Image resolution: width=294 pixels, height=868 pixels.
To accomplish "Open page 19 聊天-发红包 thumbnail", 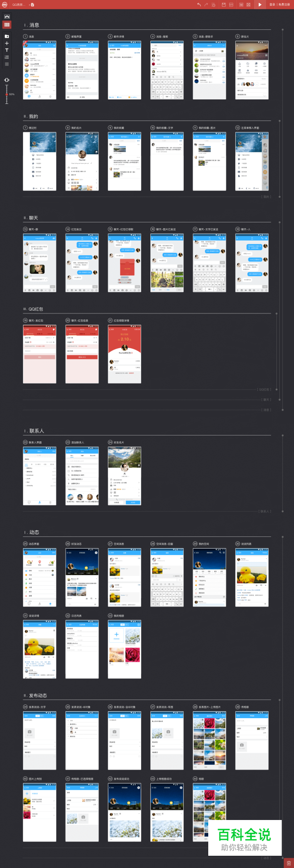I will click(x=40, y=354).
